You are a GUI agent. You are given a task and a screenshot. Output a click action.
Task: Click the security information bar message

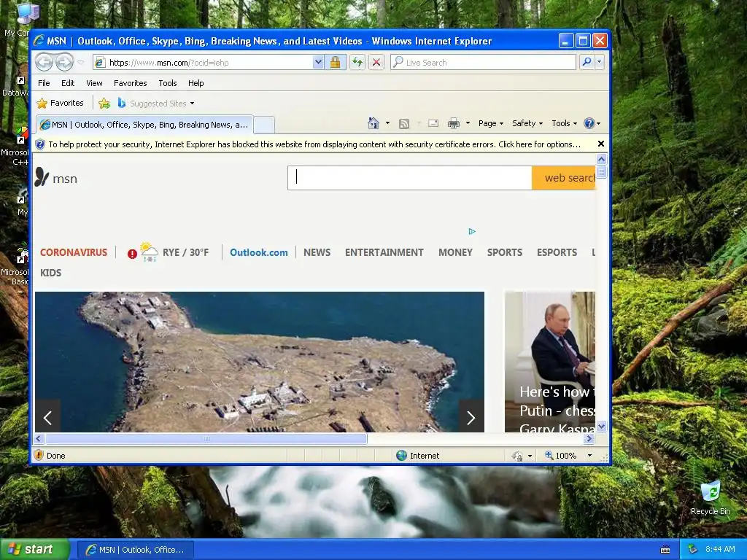click(x=314, y=144)
